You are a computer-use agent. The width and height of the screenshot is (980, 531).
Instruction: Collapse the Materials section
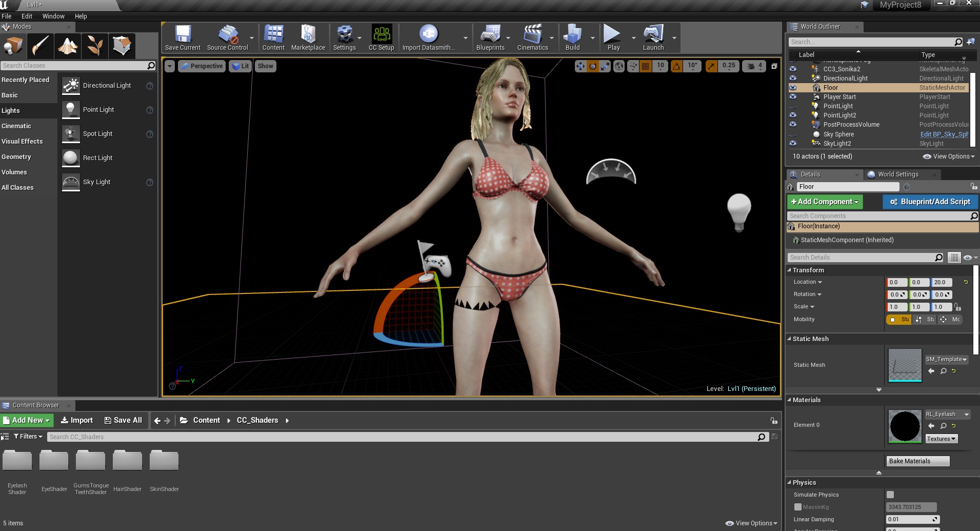coord(789,400)
